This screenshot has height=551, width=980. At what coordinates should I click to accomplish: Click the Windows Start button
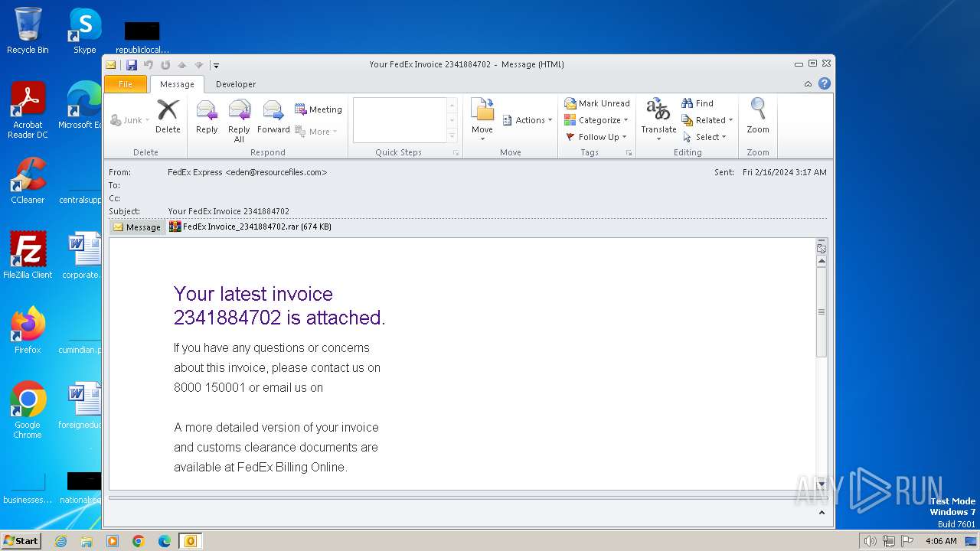coord(21,541)
